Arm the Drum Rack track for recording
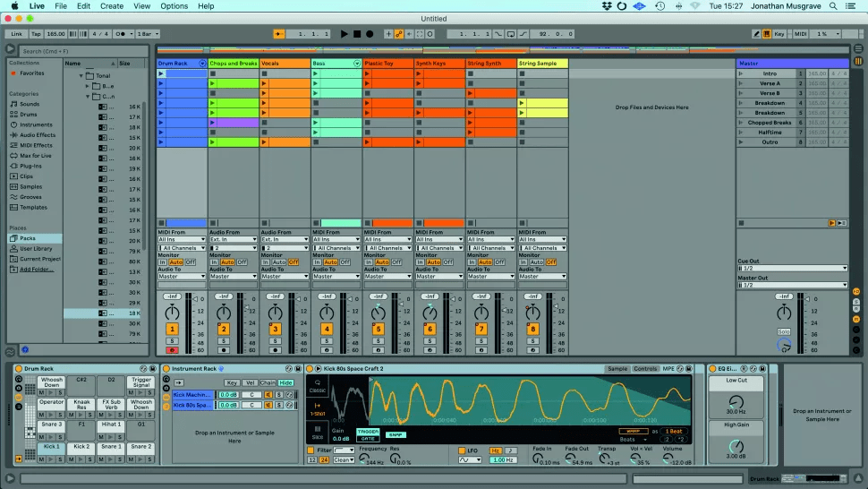This screenshot has width=868, height=489. 172,350
